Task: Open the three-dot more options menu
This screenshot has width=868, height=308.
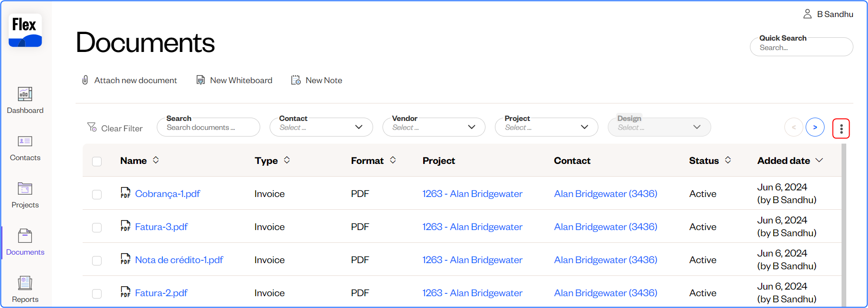Action: tap(841, 128)
